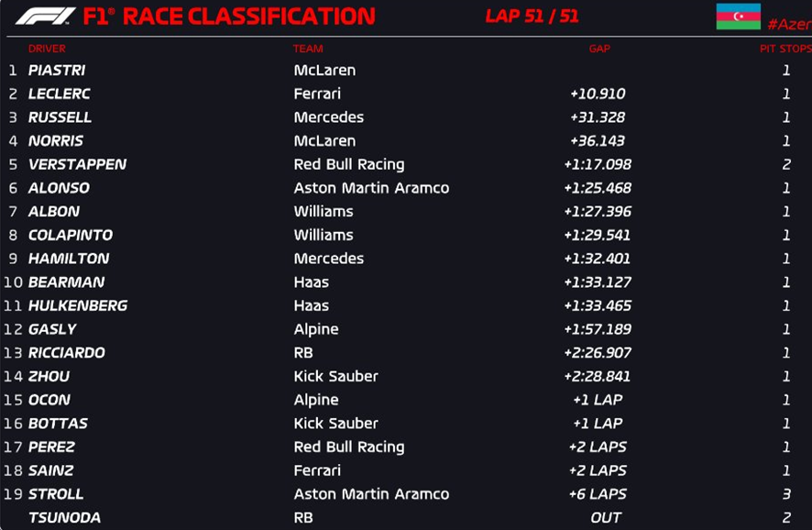Viewport: 812px width, 530px height.
Task: Click the TEAM column header
Action: [308, 49]
